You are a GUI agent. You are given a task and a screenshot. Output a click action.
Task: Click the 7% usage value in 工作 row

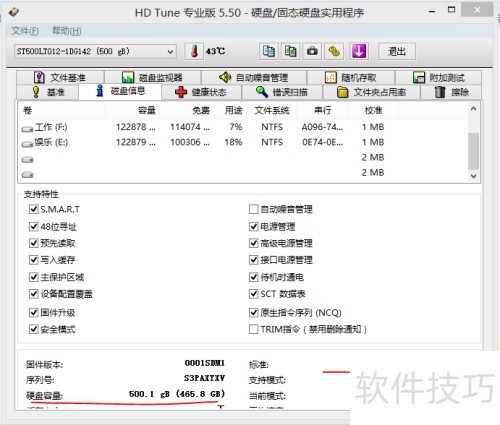pyautogui.click(x=236, y=127)
